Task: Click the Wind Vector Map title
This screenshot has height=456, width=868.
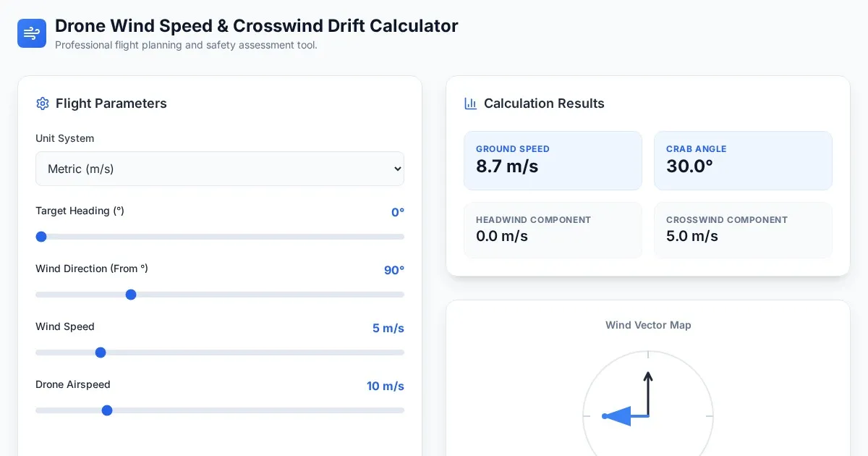Action: (648, 325)
